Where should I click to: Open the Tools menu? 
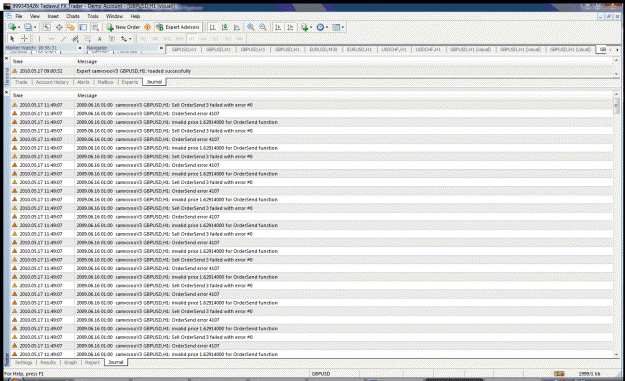tap(92, 16)
